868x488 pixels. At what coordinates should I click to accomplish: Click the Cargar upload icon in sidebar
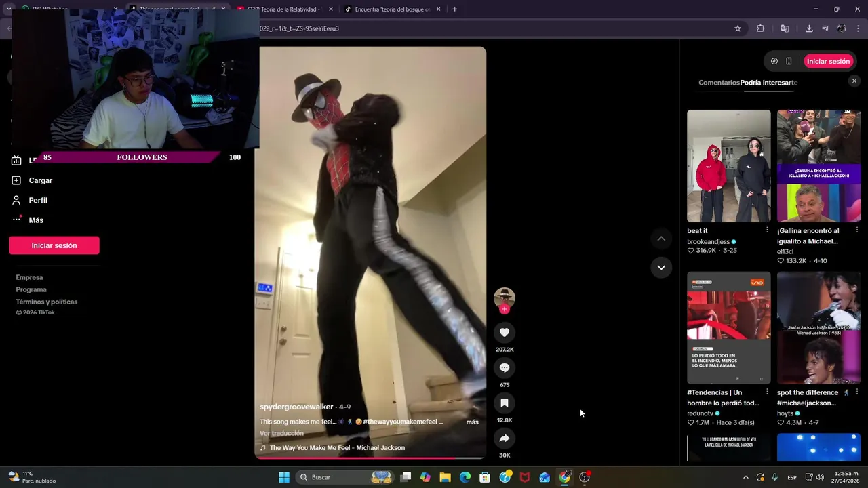(16, 180)
